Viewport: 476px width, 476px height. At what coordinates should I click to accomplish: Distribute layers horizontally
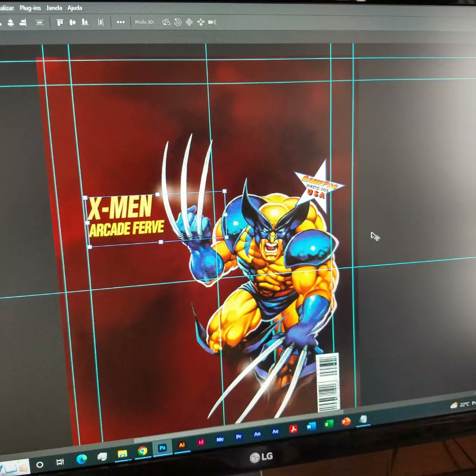(x=101, y=22)
